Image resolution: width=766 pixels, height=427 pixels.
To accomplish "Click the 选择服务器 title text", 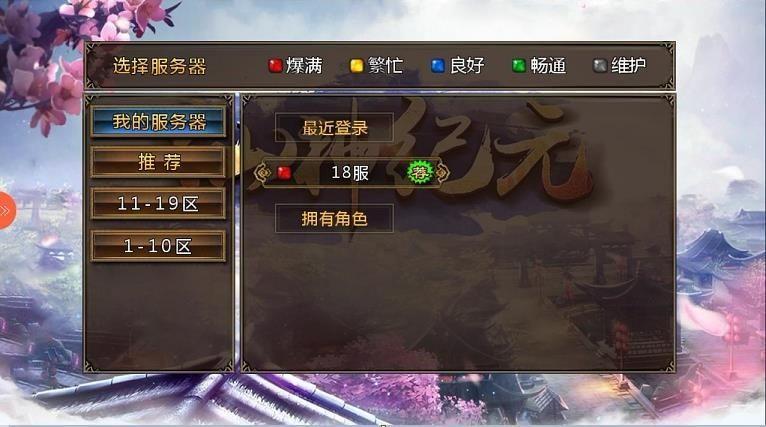I will [x=160, y=66].
